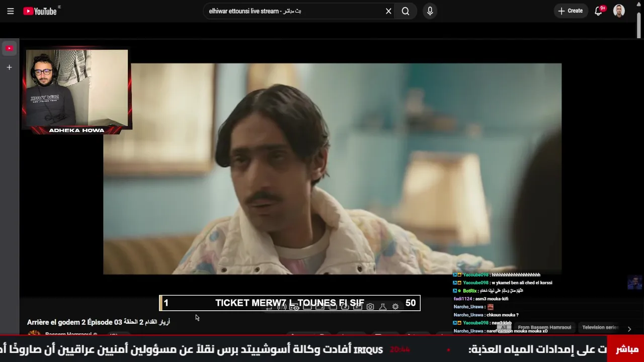The height and width of the screenshot is (362, 644).
Task: Click the camera icon on overlay toolbar
Action: 370,307
